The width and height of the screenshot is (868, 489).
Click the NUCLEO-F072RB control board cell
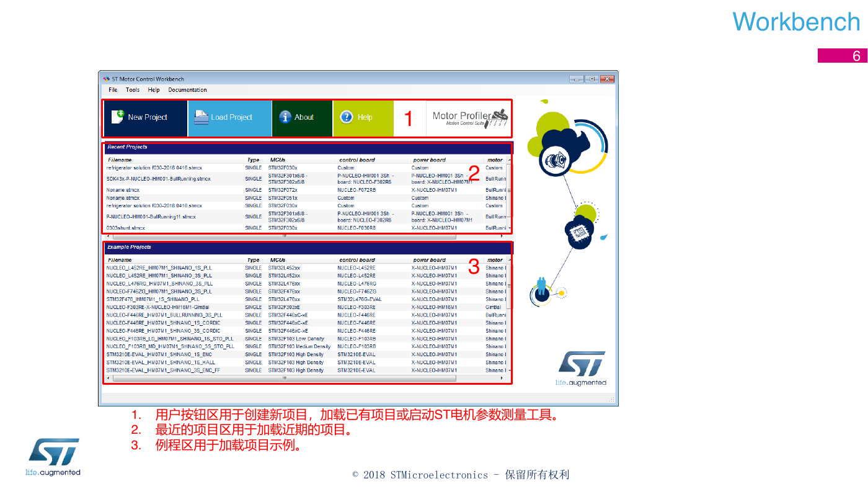coord(356,190)
